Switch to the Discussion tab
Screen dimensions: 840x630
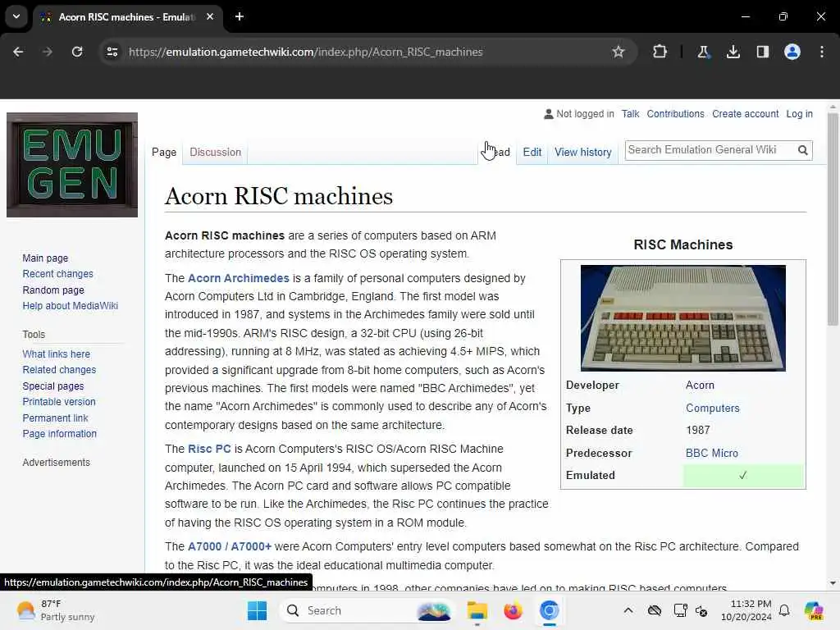coord(216,152)
